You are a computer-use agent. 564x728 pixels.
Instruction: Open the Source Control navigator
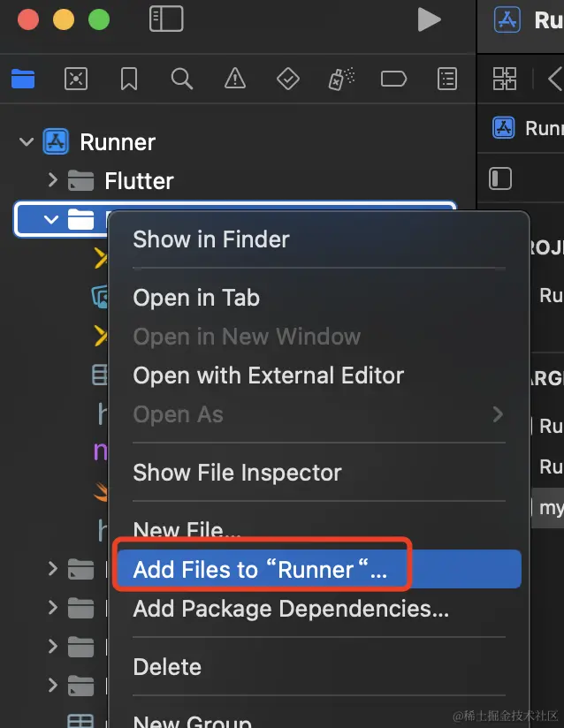pyautogui.click(x=76, y=80)
